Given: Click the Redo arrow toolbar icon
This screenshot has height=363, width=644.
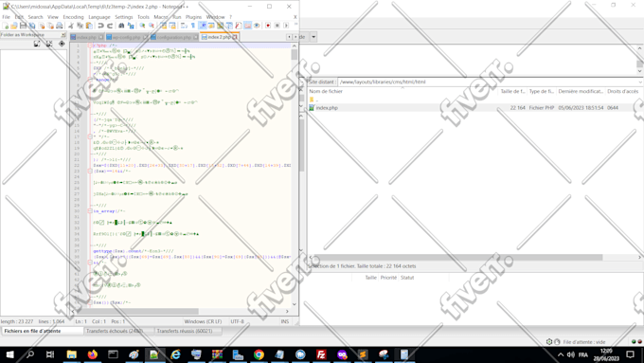Looking at the screenshot, I should (x=110, y=26).
